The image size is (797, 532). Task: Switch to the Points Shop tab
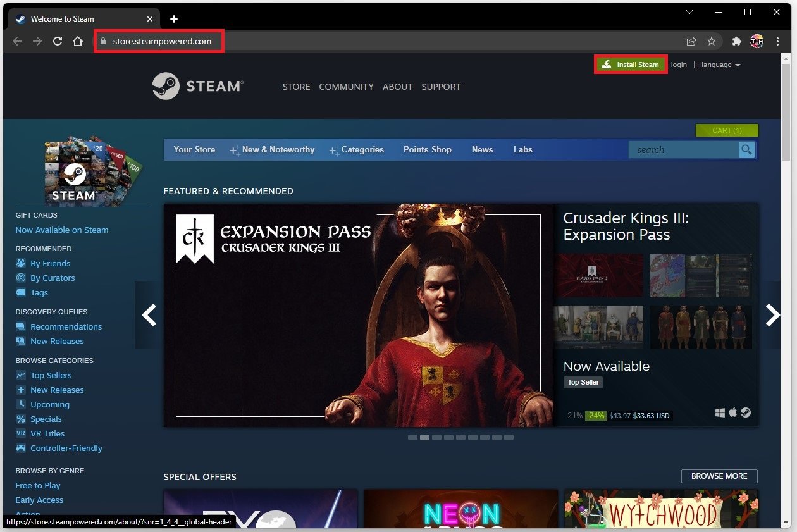428,150
